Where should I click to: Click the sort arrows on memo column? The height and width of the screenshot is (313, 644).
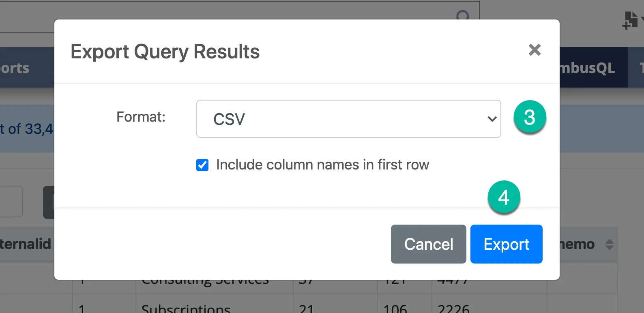(x=609, y=244)
